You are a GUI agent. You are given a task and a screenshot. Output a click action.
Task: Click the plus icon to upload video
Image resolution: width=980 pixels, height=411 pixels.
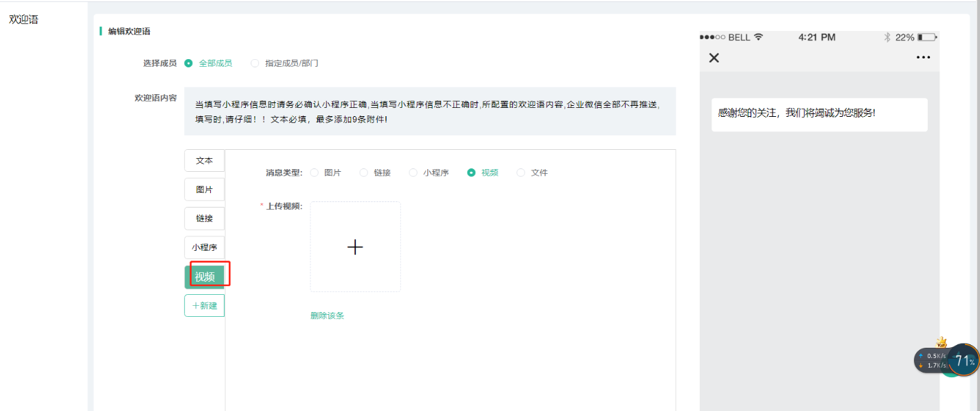point(355,247)
